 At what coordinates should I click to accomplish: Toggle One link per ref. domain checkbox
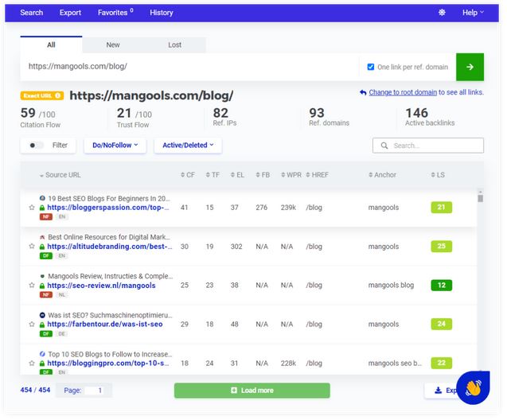pyautogui.click(x=371, y=67)
